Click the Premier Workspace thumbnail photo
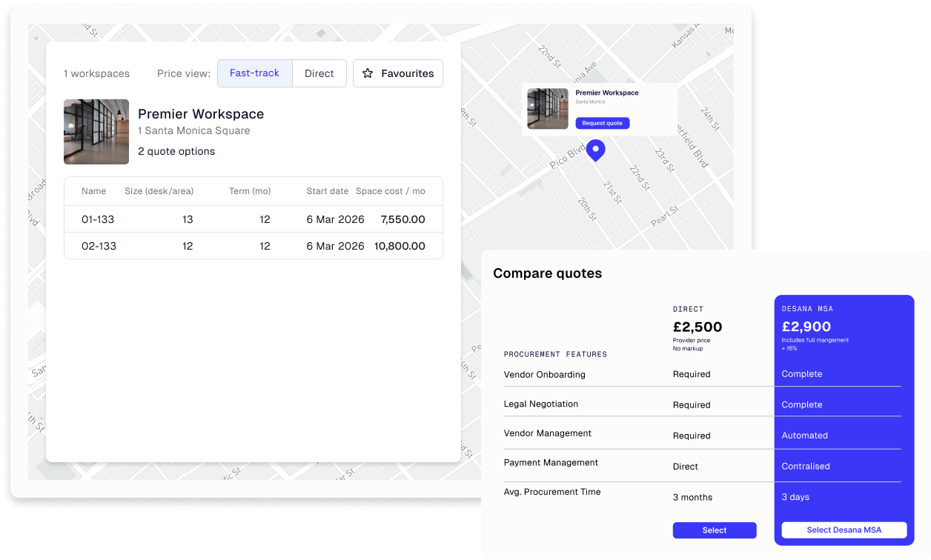This screenshot has height=560, width=931. pyautogui.click(x=96, y=131)
